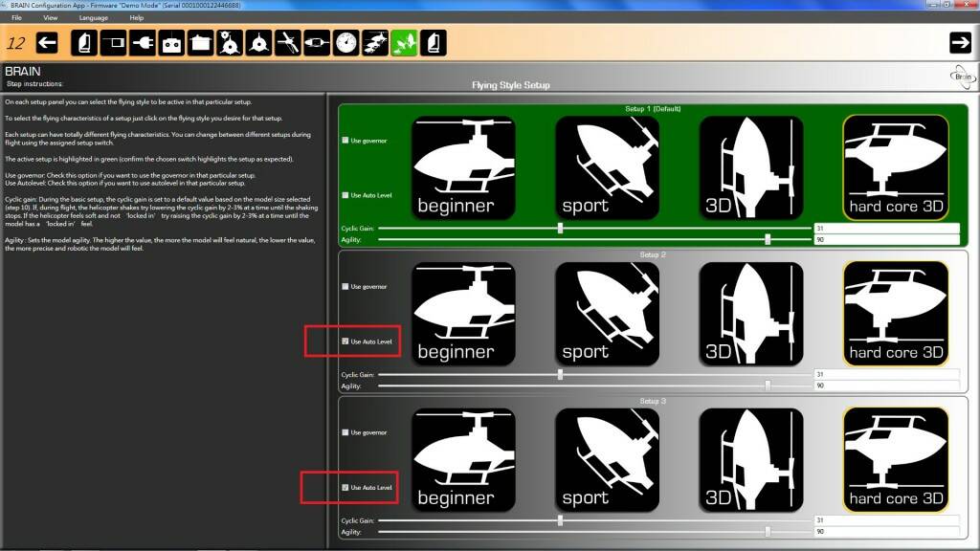Choose 3D style in Setup 2
This screenshot has width=980, height=551.
click(x=750, y=314)
